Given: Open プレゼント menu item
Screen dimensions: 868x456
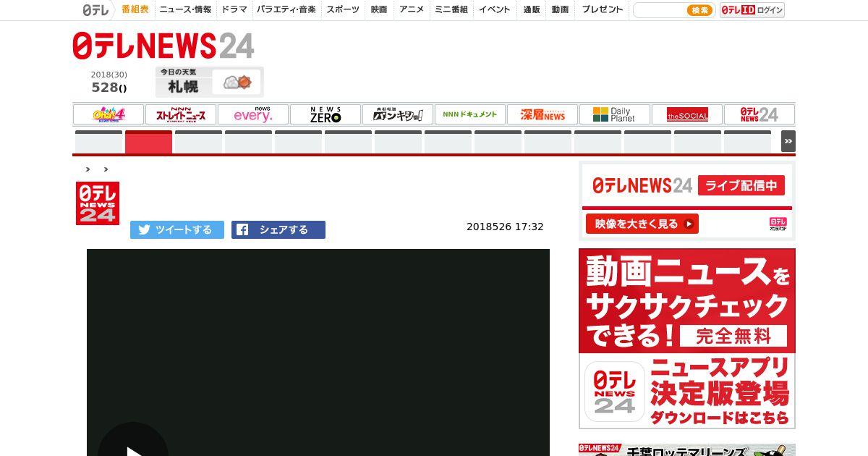Looking at the screenshot, I should pyautogui.click(x=603, y=9).
